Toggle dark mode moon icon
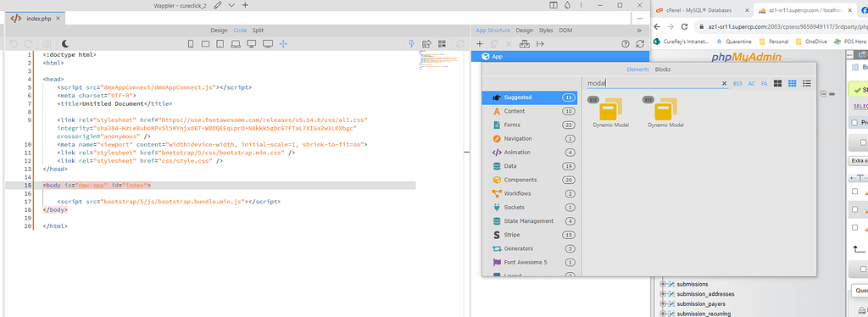Image resolution: width=868 pixels, height=317 pixels. pyautogui.click(x=65, y=44)
